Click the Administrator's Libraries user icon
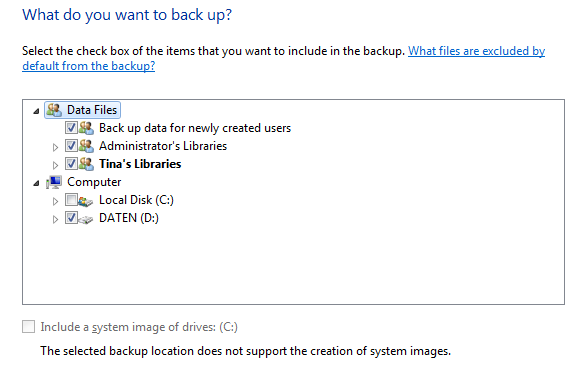Screen dimensions: 580x367 (86, 146)
